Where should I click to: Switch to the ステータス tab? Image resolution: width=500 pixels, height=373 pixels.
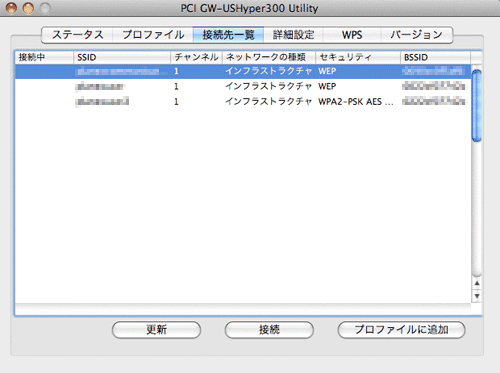point(77,35)
